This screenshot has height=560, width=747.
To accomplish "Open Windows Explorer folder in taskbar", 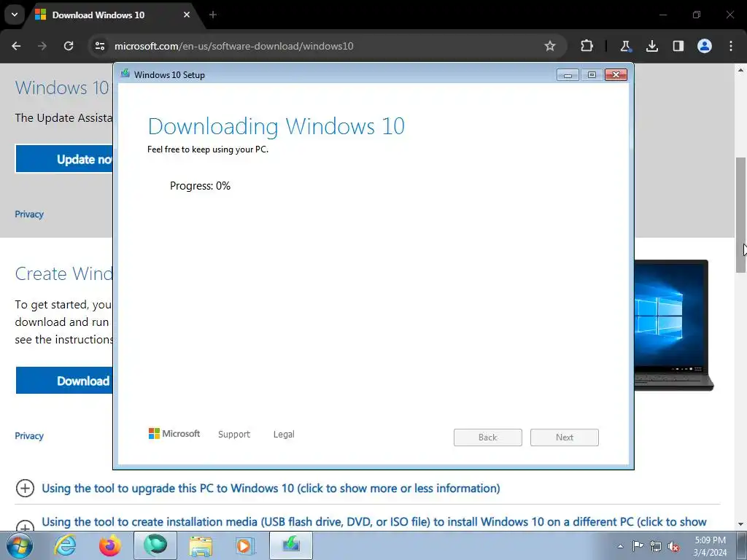I will tap(201, 545).
